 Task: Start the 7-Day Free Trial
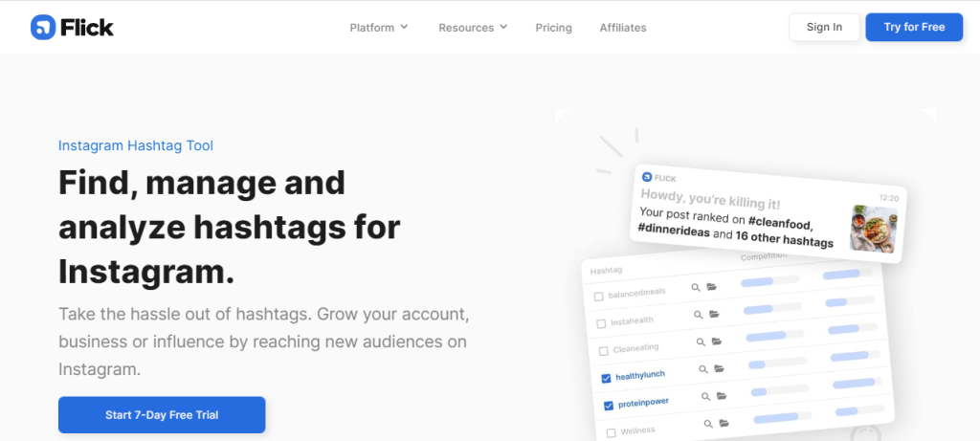[162, 415]
